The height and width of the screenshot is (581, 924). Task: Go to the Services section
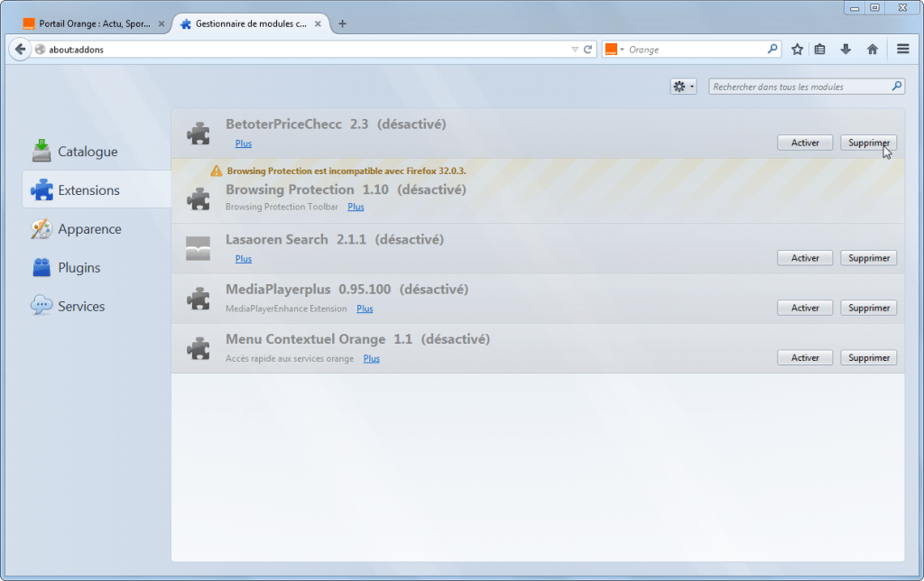pyautogui.click(x=97, y=306)
